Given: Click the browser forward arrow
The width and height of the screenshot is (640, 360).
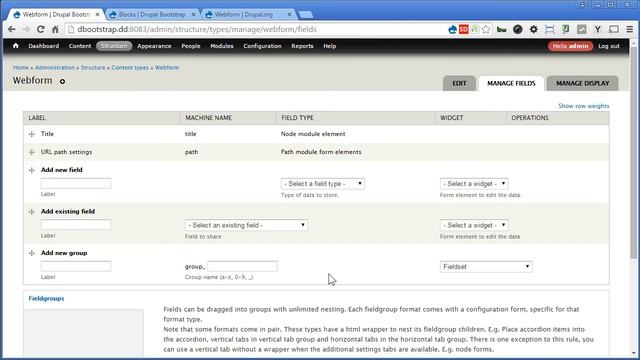Looking at the screenshot, I should [x=26, y=29].
